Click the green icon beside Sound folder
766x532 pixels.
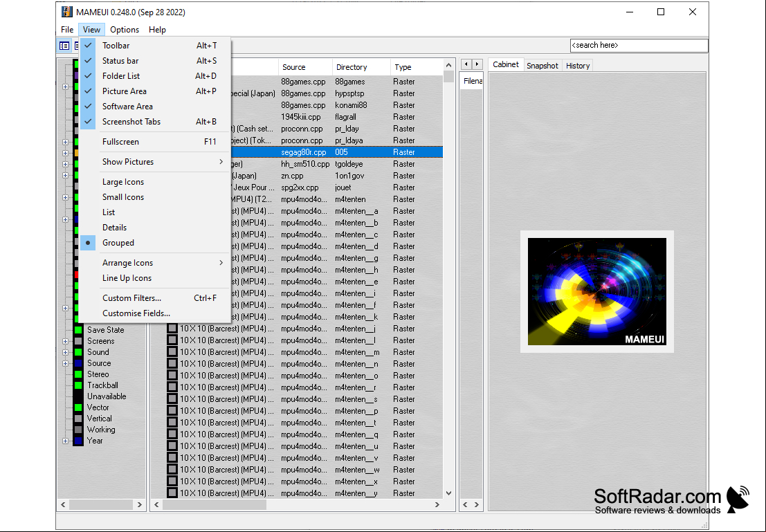click(78, 352)
